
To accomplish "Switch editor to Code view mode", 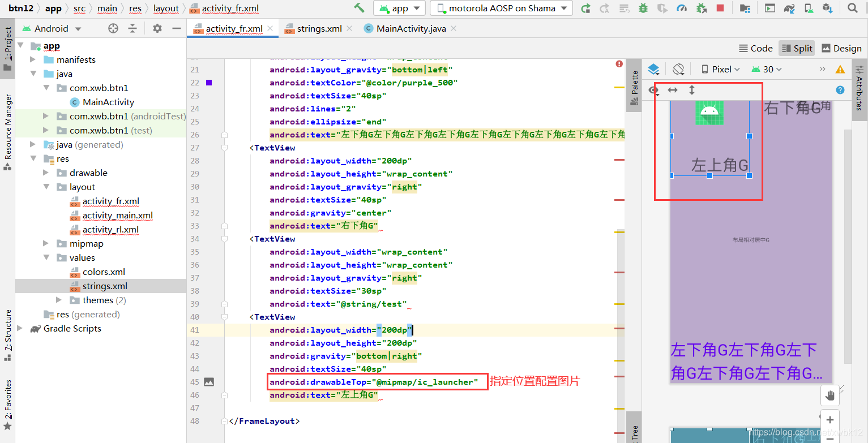I will click(756, 48).
